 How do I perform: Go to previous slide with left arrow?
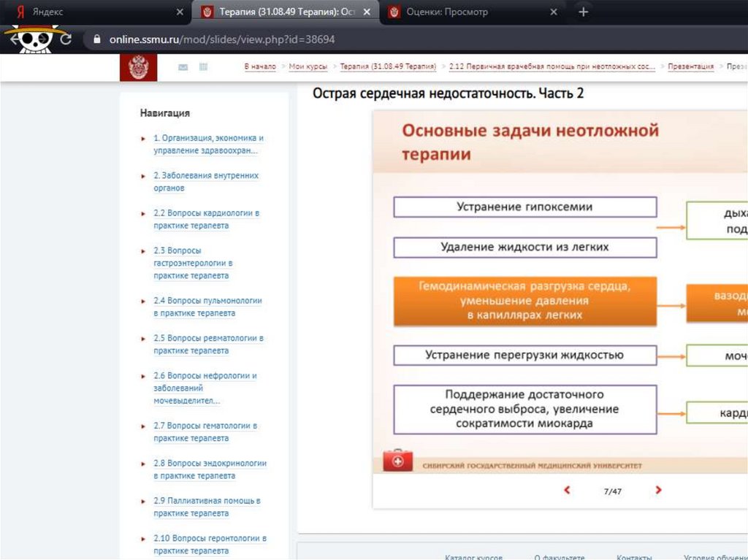[x=567, y=490]
